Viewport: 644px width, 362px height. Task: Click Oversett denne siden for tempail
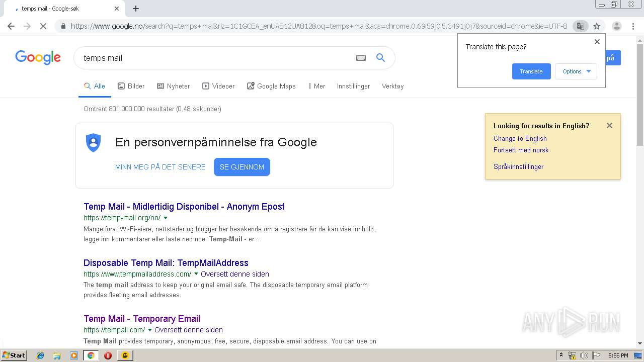point(189,330)
